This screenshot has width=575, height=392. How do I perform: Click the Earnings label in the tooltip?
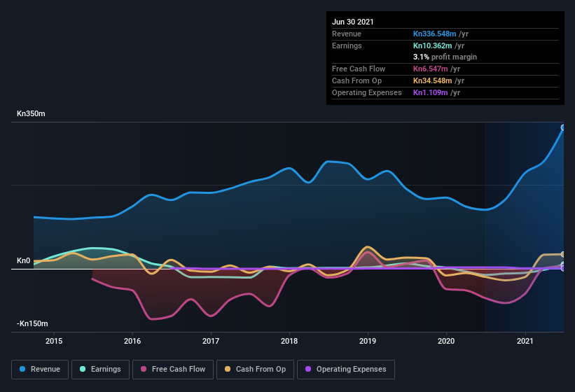pyautogui.click(x=347, y=45)
